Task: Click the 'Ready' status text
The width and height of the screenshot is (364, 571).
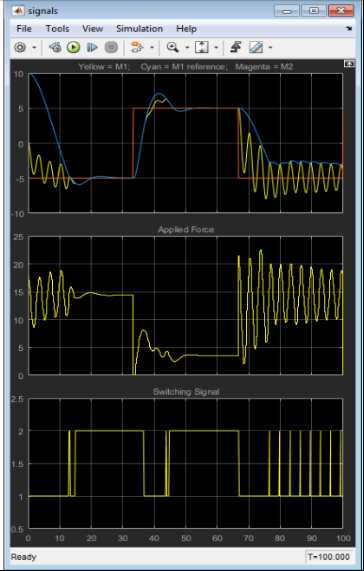Action: click(x=24, y=557)
